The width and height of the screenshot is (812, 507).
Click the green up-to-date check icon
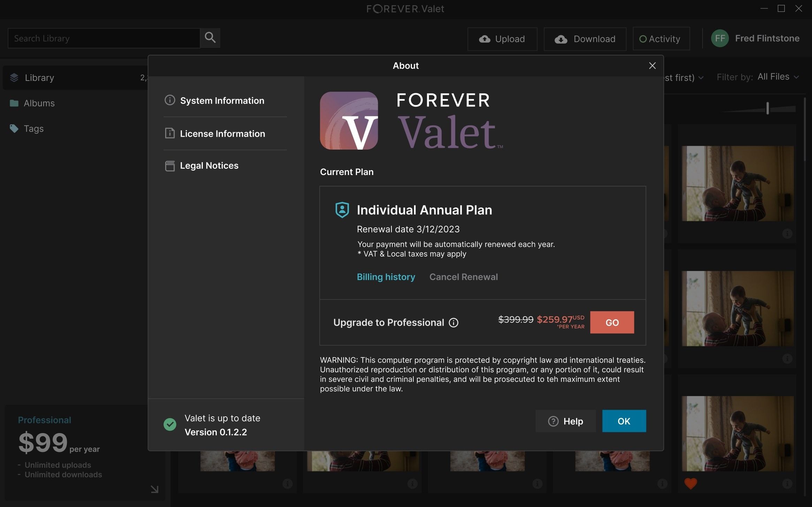pyautogui.click(x=170, y=424)
